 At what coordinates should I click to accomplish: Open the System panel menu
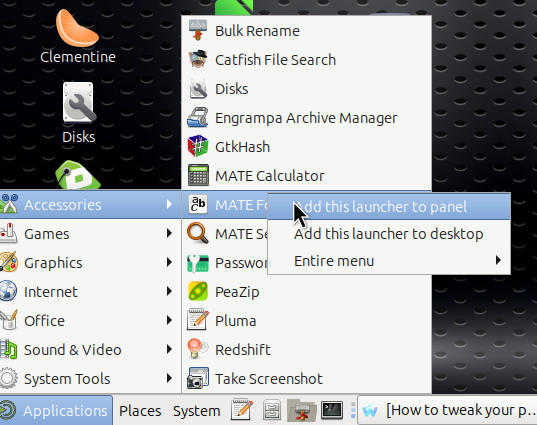197,411
